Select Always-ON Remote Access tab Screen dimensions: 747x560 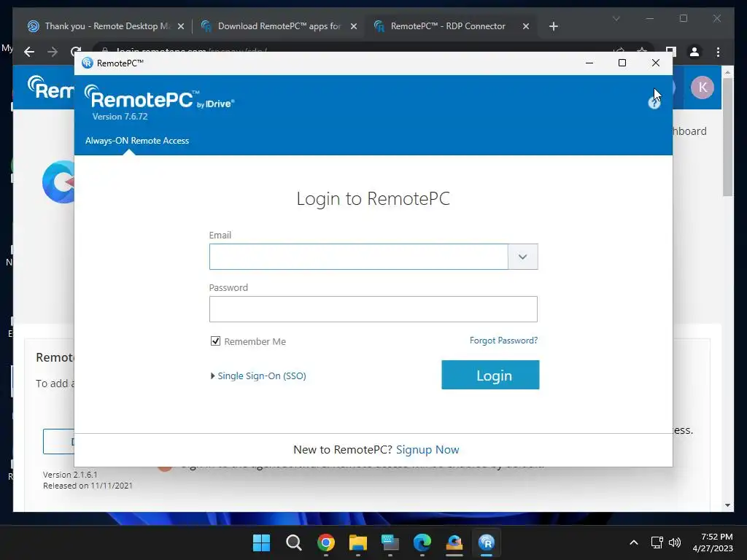(137, 141)
